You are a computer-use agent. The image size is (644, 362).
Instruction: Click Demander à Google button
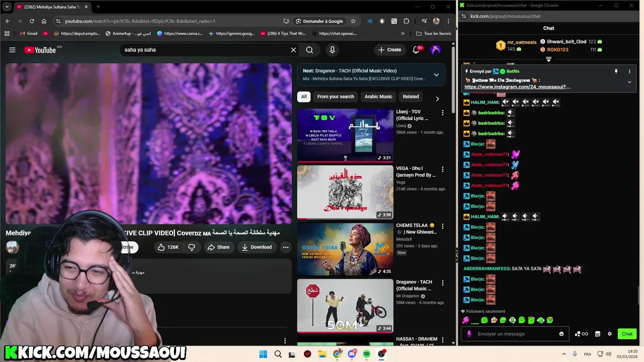coord(319,21)
